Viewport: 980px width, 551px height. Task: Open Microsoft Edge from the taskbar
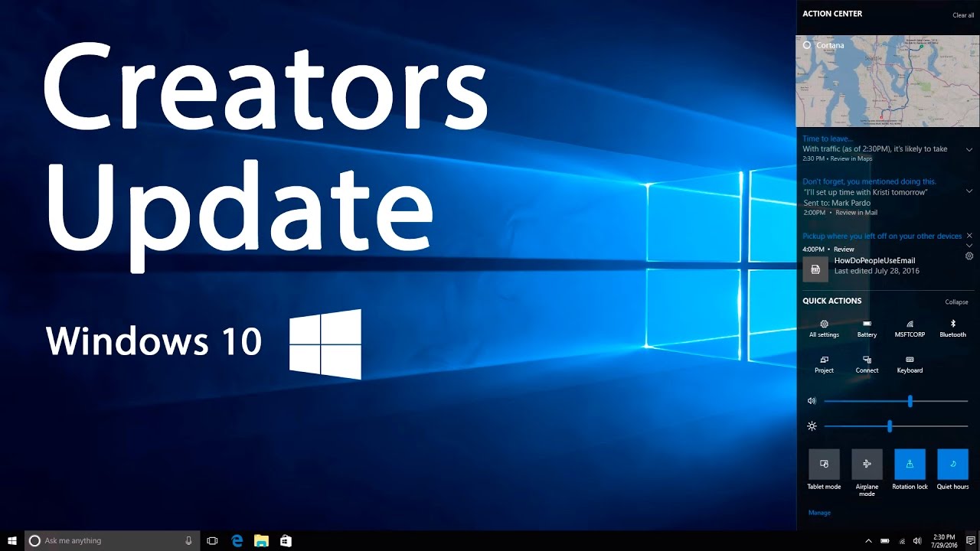[x=237, y=540]
